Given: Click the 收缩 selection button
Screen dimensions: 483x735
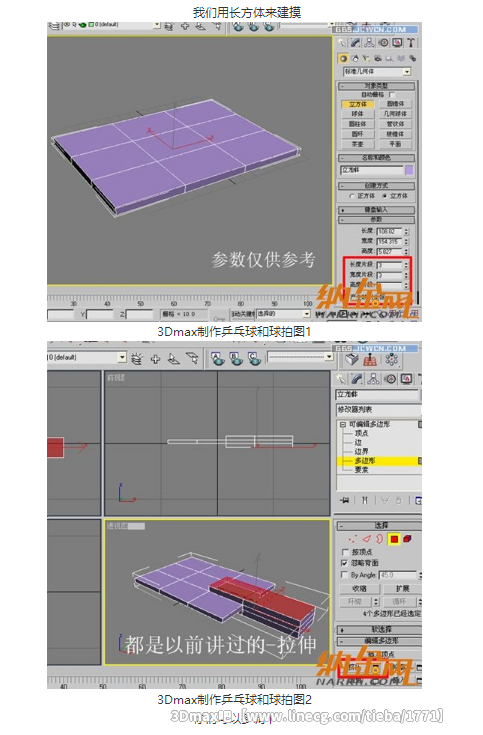Looking at the screenshot, I should pos(359,589).
